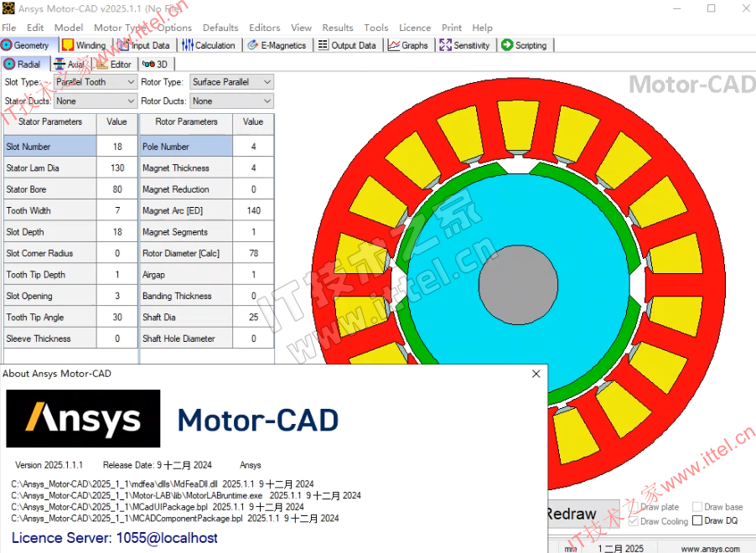Open the Editors menu
This screenshot has width=756, height=553.
[265, 28]
